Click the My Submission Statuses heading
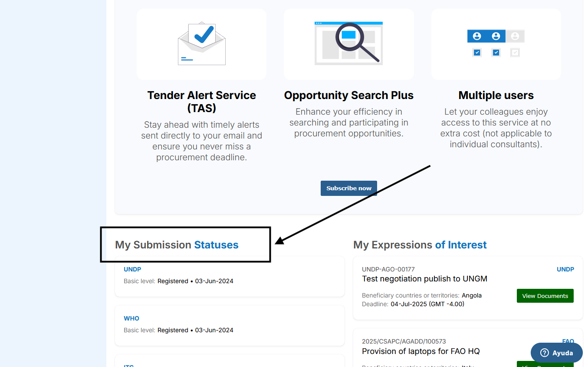Screen dimensions: 588x367 pyautogui.click(x=177, y=245)
